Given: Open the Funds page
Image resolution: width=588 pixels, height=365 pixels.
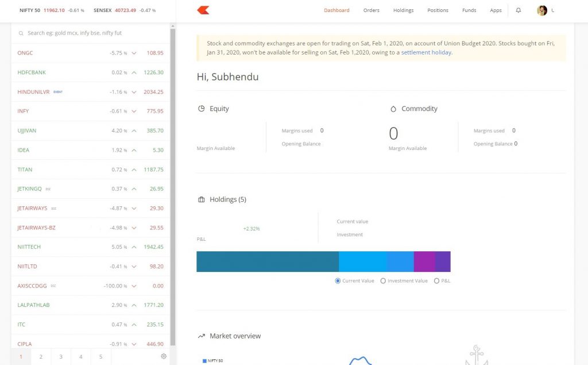Looking at the screenshot, I should pos(469,10).
